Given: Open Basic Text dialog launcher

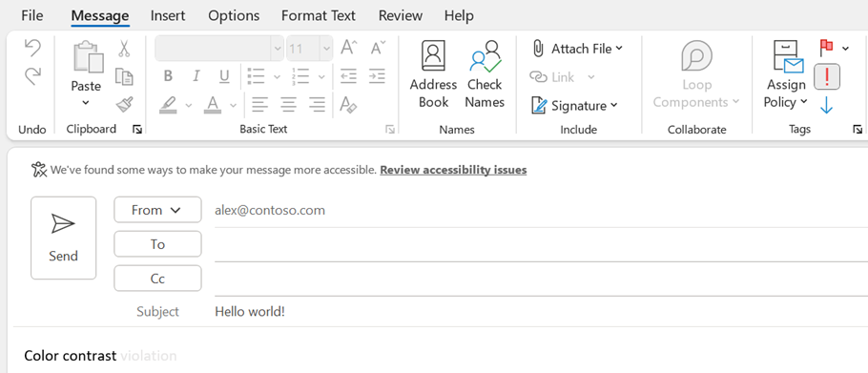Looking at the screenshot, I should (390, 130).
